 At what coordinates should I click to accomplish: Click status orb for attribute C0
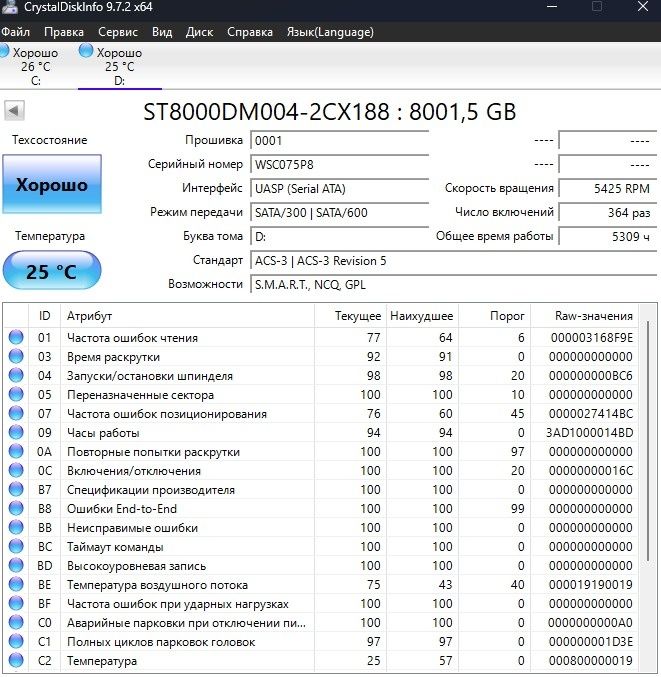pos(16,622)
